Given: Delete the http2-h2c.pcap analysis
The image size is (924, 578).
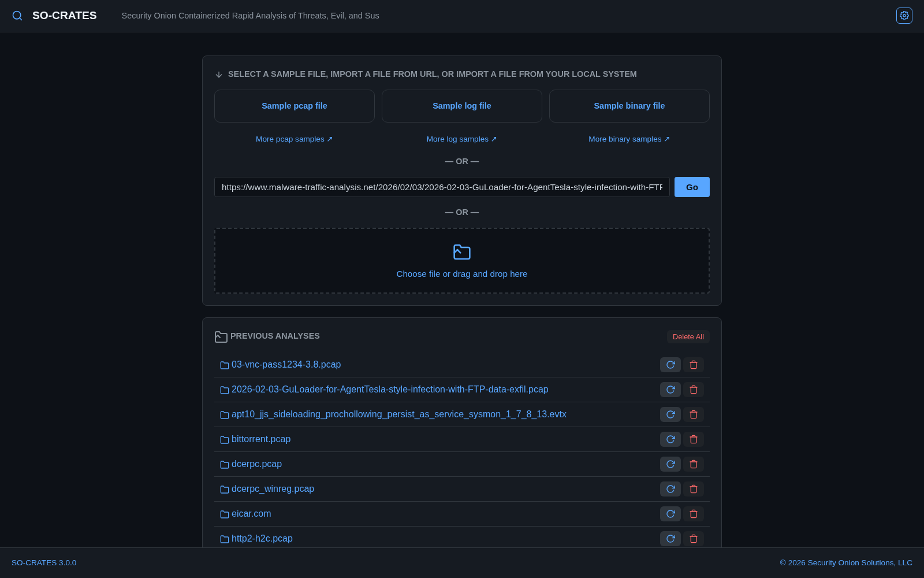Looking at the screenshot, I should point(694,539).
